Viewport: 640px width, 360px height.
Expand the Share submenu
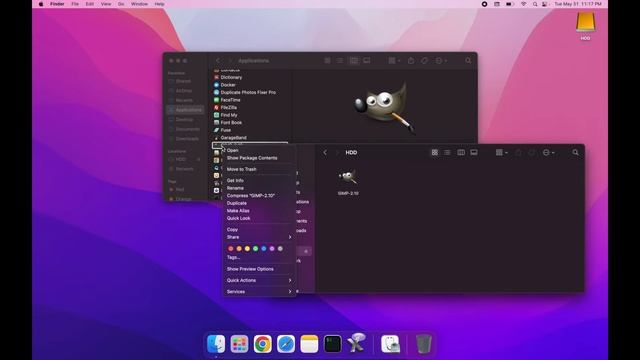pyautogui.click(x=258, y=237)
